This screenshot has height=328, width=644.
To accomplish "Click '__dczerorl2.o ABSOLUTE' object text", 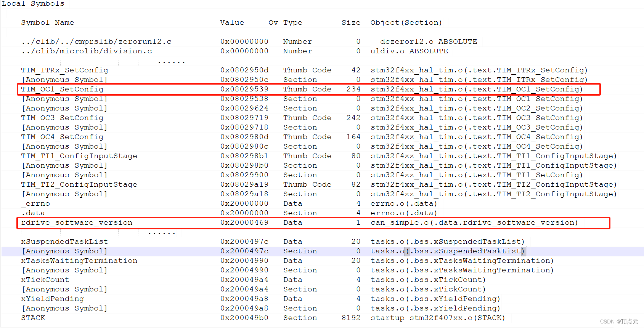I will click(424, 42).
